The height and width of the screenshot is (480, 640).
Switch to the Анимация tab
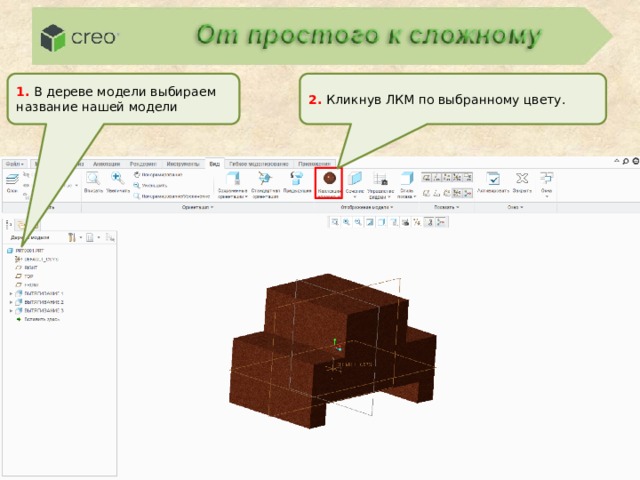coord(107,164)
